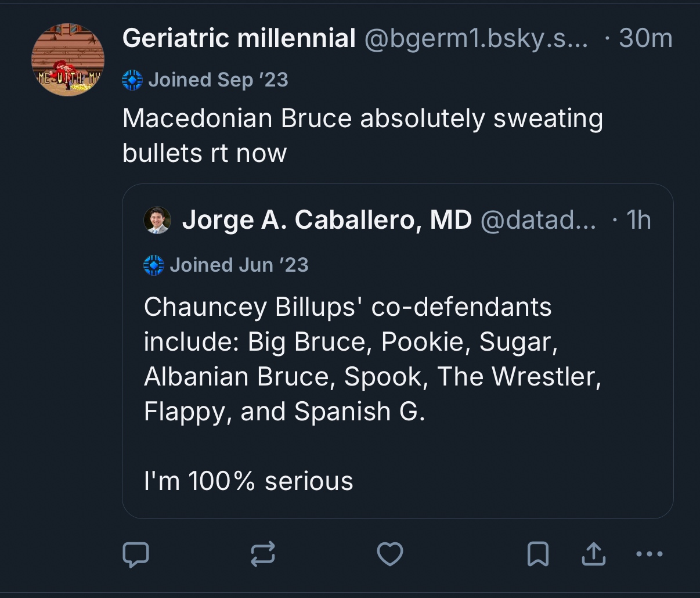Click the 1h timestamp on quoted post
The height and width of the screenshot is (598, 700).
click(x=638, y=220)
